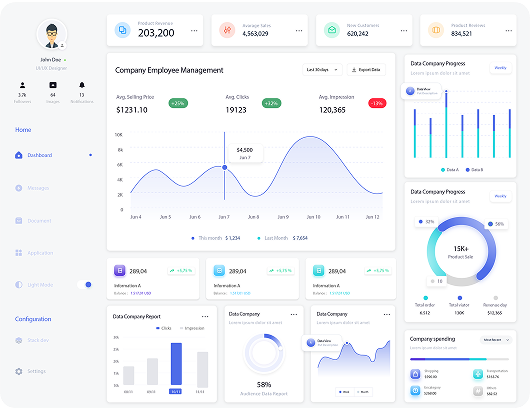The height and width of the screenshot is (410, 530).
Task: Open the Last 30 days dropdown
Action: [x=322, y=70]
